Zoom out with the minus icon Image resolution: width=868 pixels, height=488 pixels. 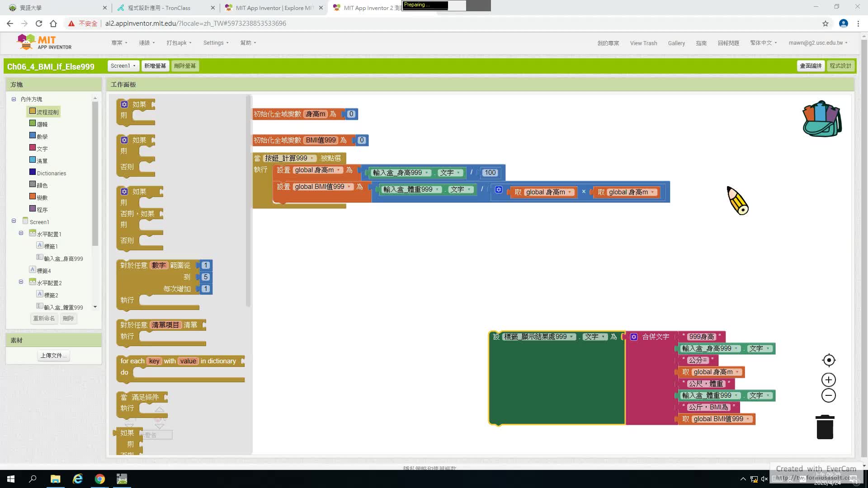click(829, 395)
